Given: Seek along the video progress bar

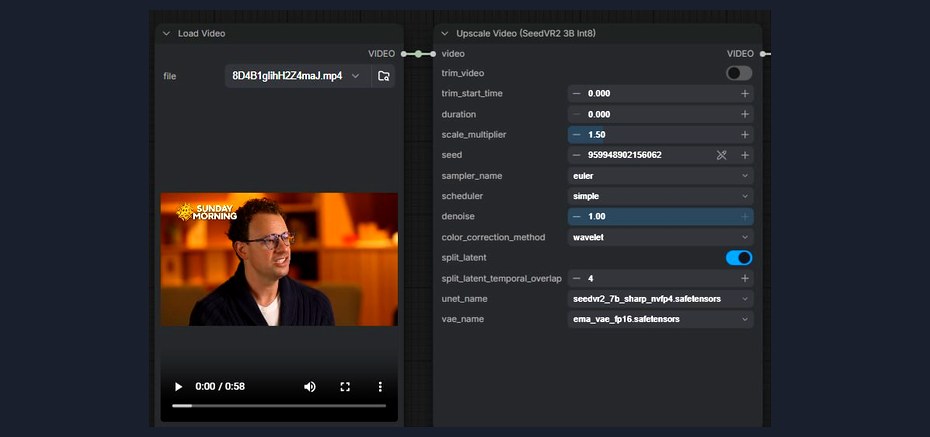Looking at the screenshot, I should pos(279,406).
